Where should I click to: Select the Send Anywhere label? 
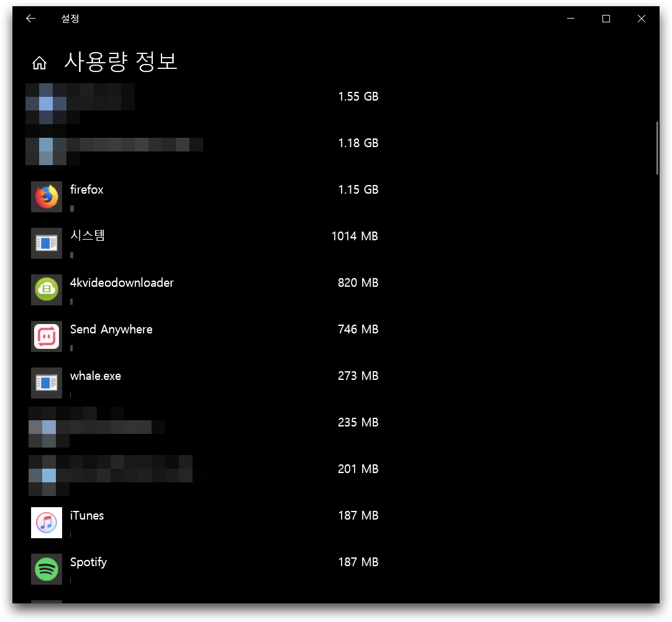coord(111,330)
